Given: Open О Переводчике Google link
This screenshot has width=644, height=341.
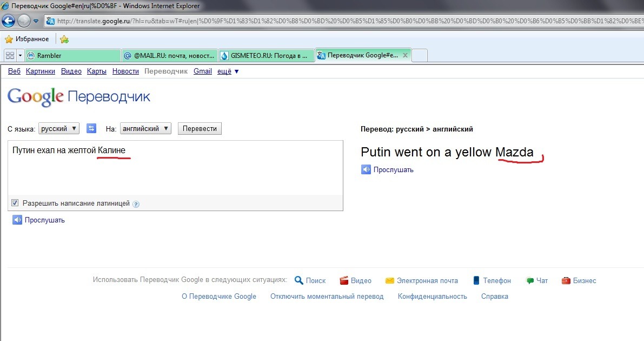Looking at the screenshot, I should [x=219, y=296].
